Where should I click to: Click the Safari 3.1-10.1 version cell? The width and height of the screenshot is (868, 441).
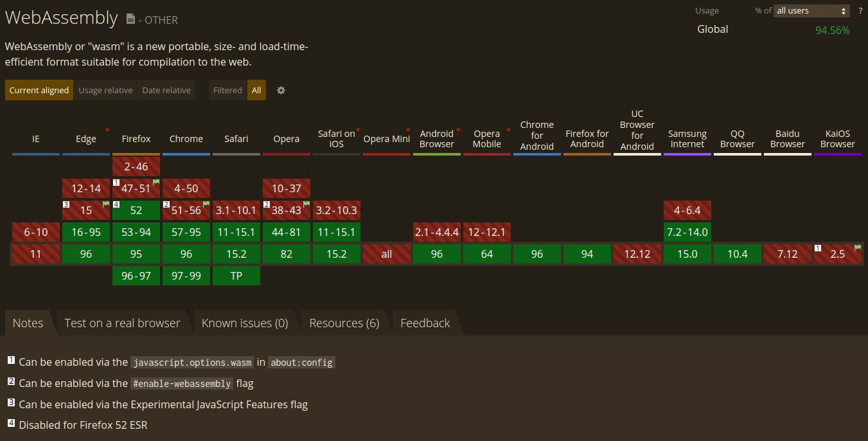point(236,210)
